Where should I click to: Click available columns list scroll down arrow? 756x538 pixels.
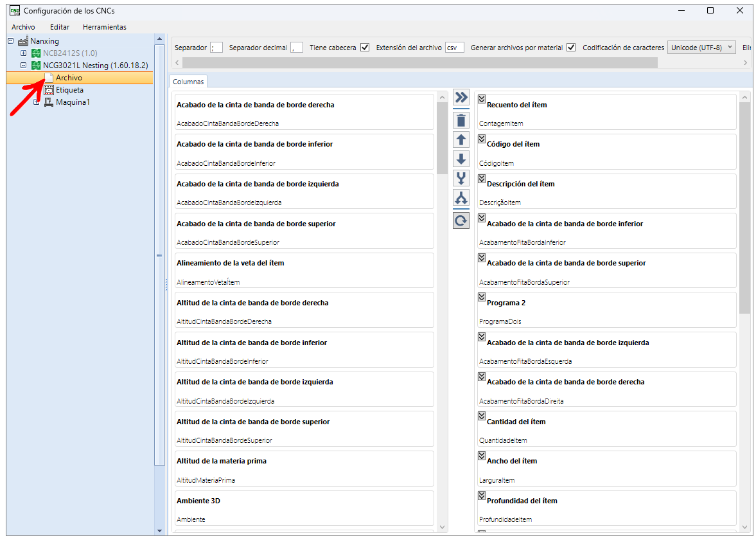coord(442,527)
